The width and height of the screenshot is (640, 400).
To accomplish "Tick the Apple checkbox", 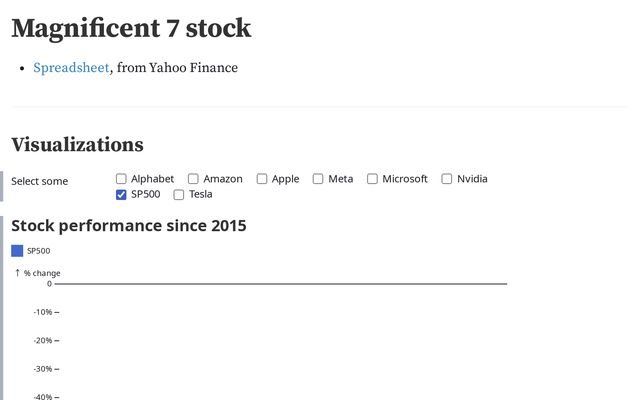I will 263,179.
